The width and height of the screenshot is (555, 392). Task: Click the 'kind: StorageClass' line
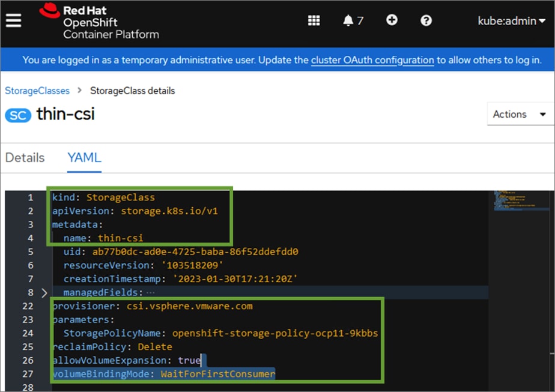click(x=103, y=198)
